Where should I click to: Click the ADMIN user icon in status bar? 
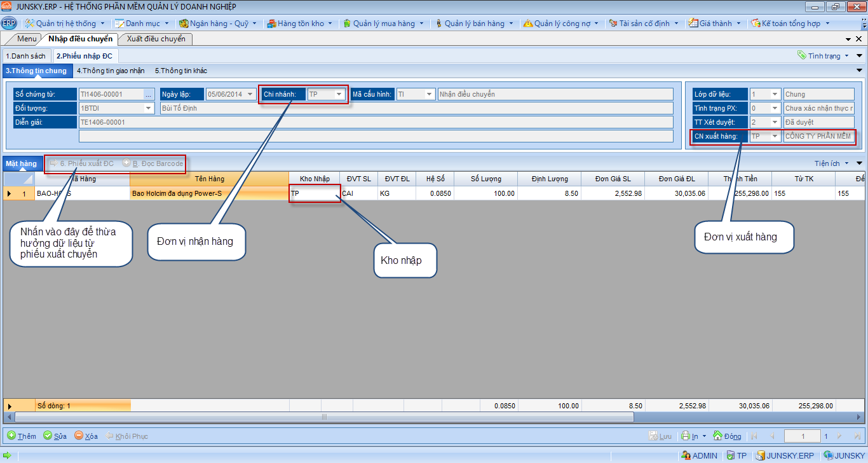coord(686,455)
